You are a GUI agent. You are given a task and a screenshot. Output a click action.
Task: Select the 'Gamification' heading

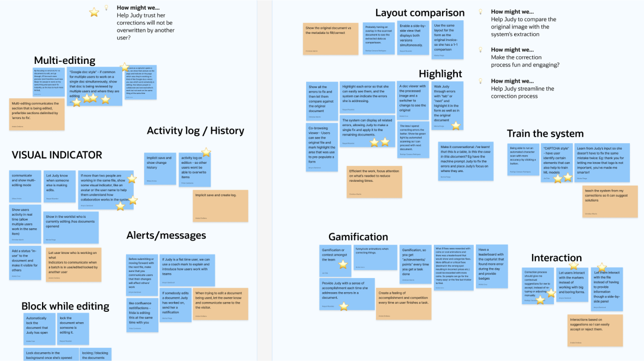(x=358, y=237)
